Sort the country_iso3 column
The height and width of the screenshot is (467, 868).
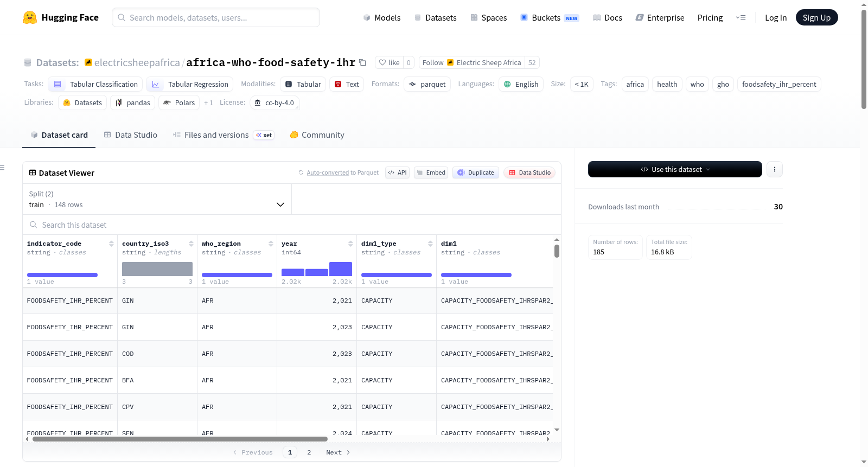pyautogui.click(x=191, y=244)
